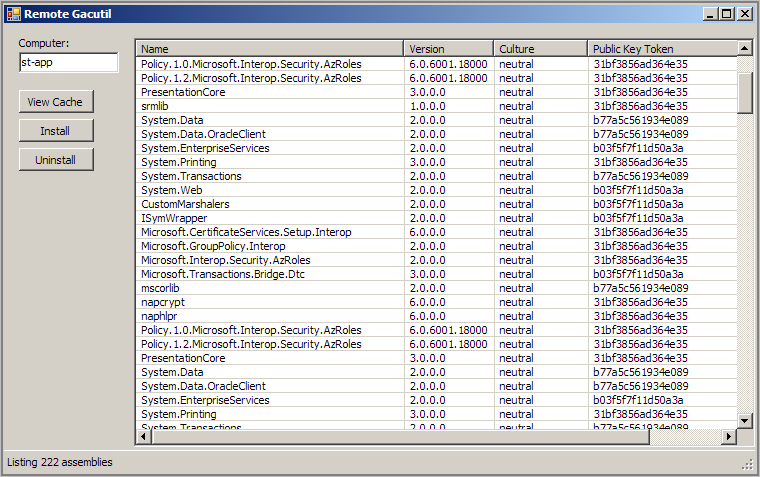This screenshot has width=760, height=477.
Task: Click version 6.0.0.0 in napcrypt row
Action: (428, 302)
